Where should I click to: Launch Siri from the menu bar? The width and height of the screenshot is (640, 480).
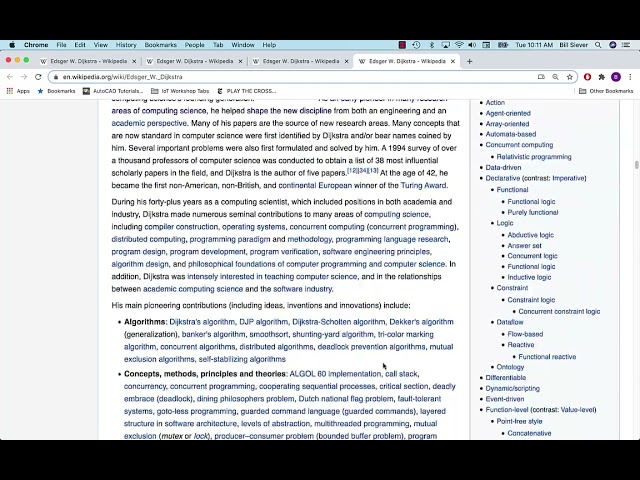[x=613, y=45]
